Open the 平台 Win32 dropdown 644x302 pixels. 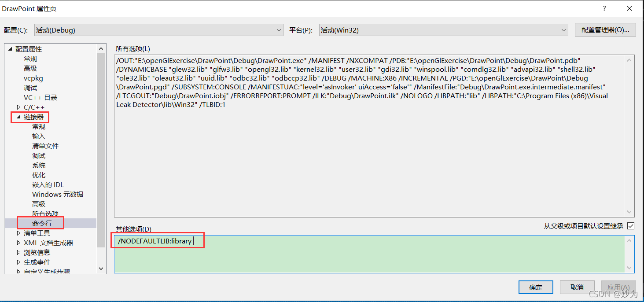pyautogui.click(x=443, y=30)
